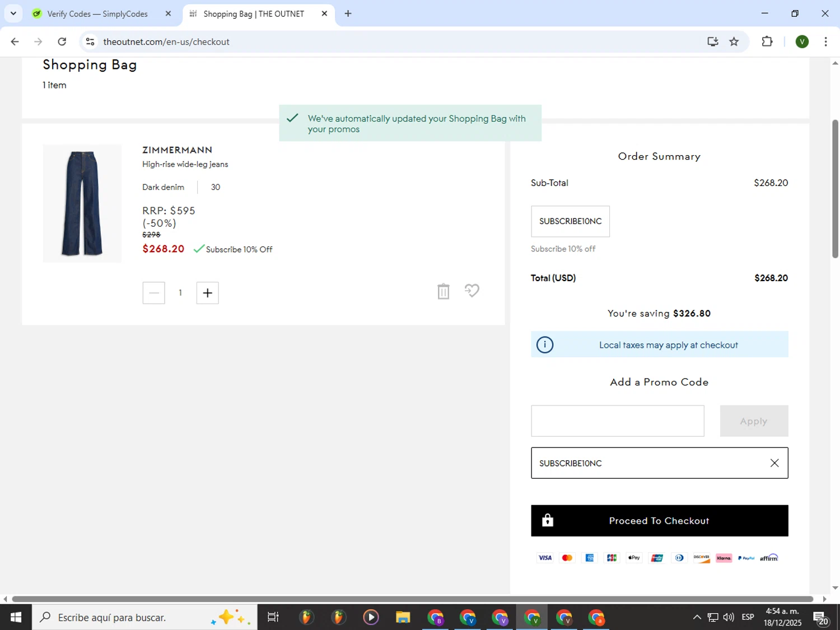Increase the jeans quantity with the plus button
This screenshot has height=630, width=840.
(207, 293)
